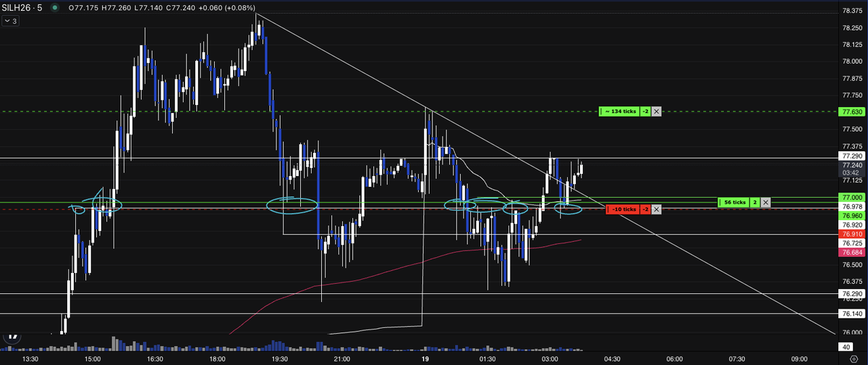Viewport: 868px width, 365px height.
Task: Click the volume value 40 label
Action: pos(845,348)
